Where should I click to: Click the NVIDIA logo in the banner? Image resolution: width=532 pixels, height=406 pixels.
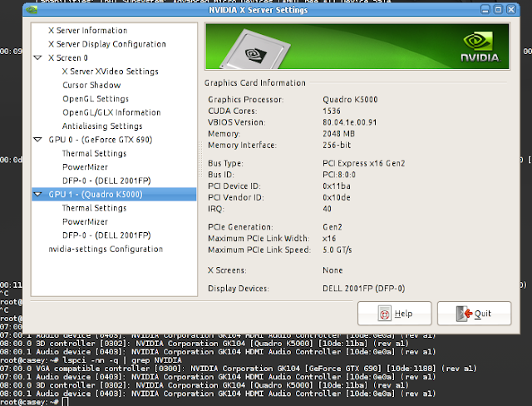(x=480, y=47)
